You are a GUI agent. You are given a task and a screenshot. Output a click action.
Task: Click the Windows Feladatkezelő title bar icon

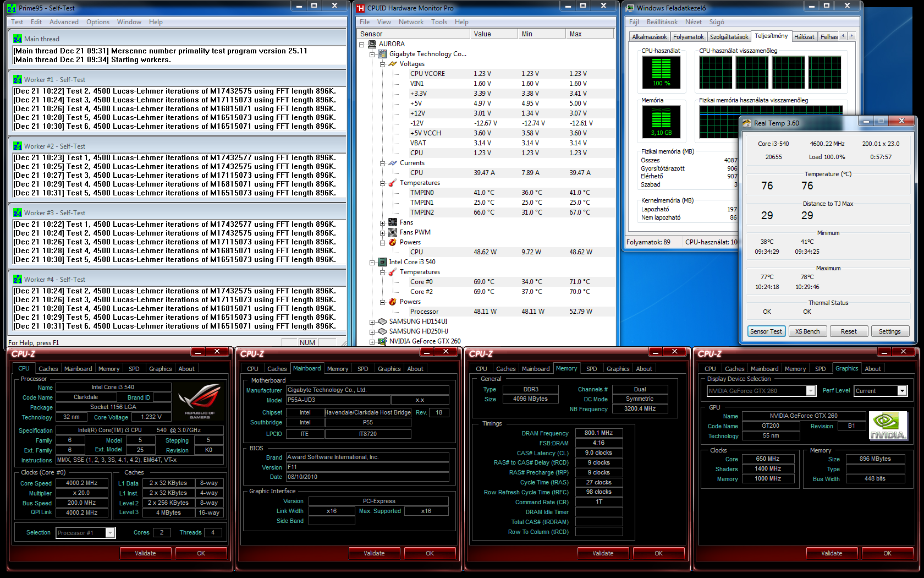click(630, 8)
